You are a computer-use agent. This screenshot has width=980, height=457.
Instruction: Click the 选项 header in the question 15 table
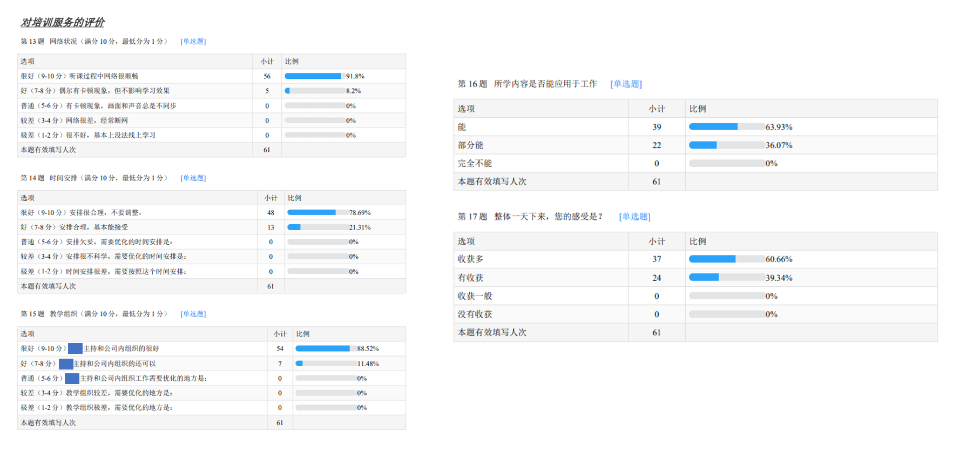[x=28, y=334]
